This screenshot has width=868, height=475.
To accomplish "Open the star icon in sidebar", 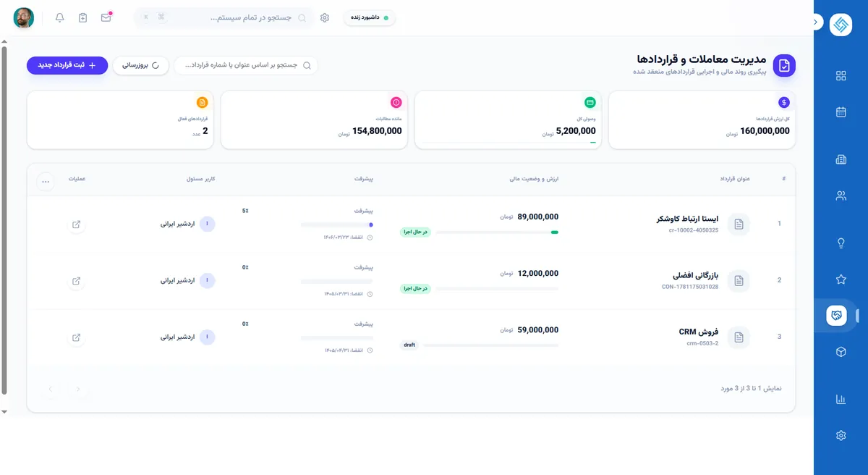I will click(x=841, y=279).
